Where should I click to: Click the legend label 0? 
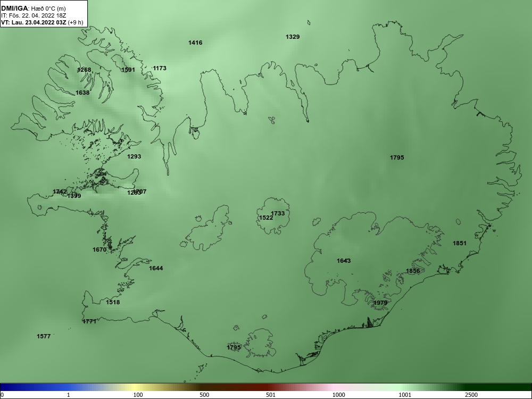tap(2, 395)
